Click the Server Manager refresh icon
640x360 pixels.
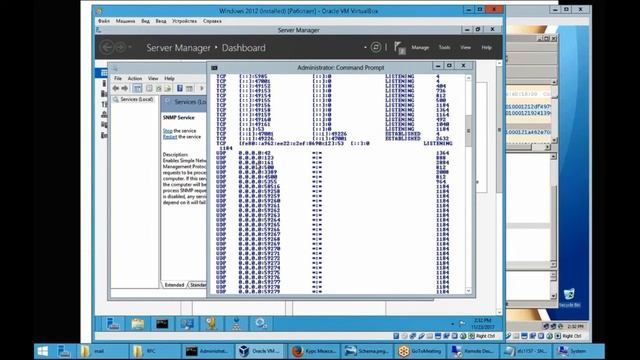pyautogui.click(x=376, y=47)
